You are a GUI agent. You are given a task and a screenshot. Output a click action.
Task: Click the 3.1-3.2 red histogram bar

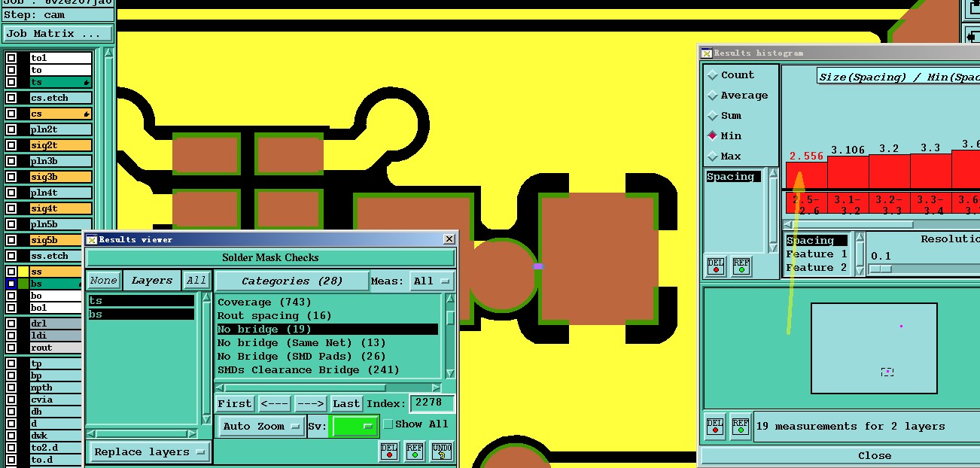click(x=848, y=172)
